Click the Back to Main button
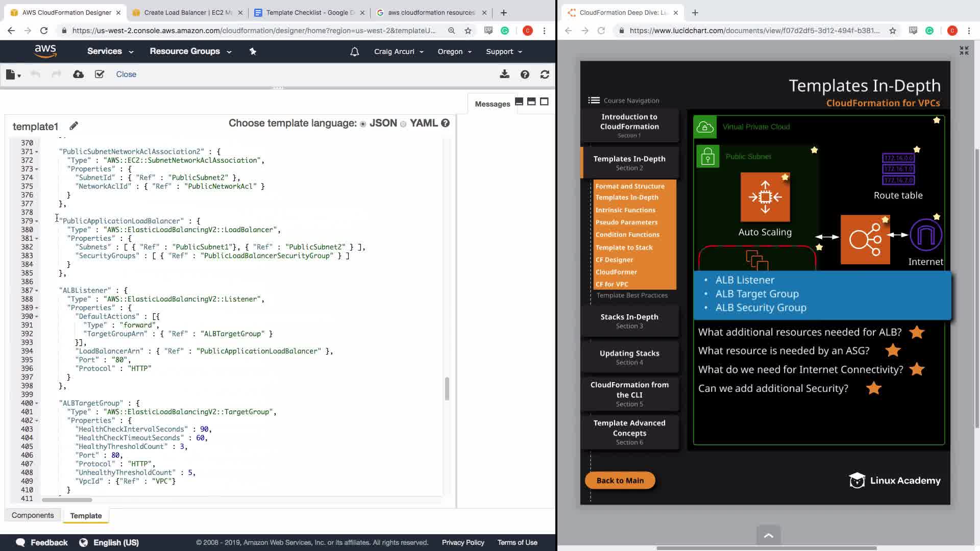 click(620, 480)
